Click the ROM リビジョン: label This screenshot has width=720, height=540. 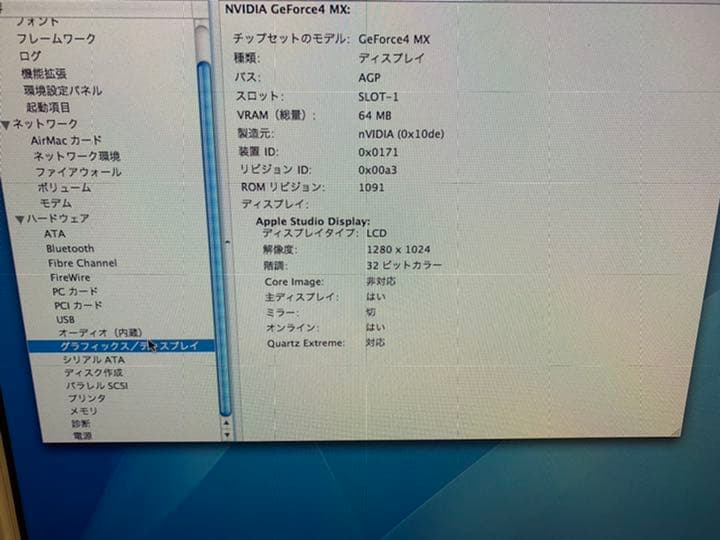283,187
